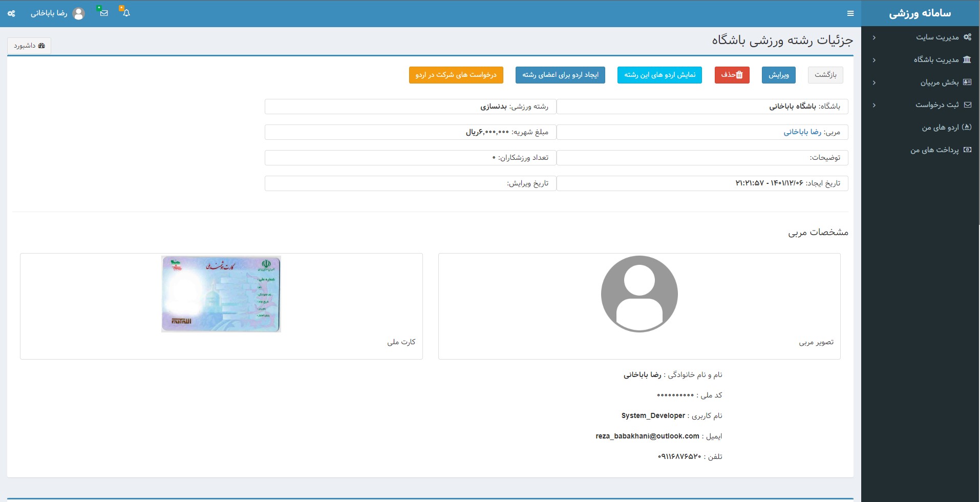This screenshot has height=502, width=980.
Task: Expand the بخش مربیان submenu arrow
Action: 874,82
